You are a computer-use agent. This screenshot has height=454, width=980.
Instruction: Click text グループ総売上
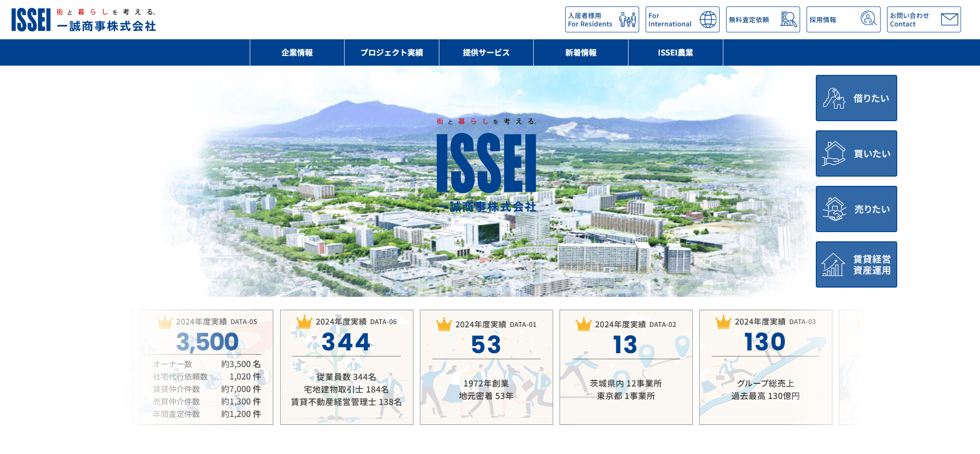point(765,383)
